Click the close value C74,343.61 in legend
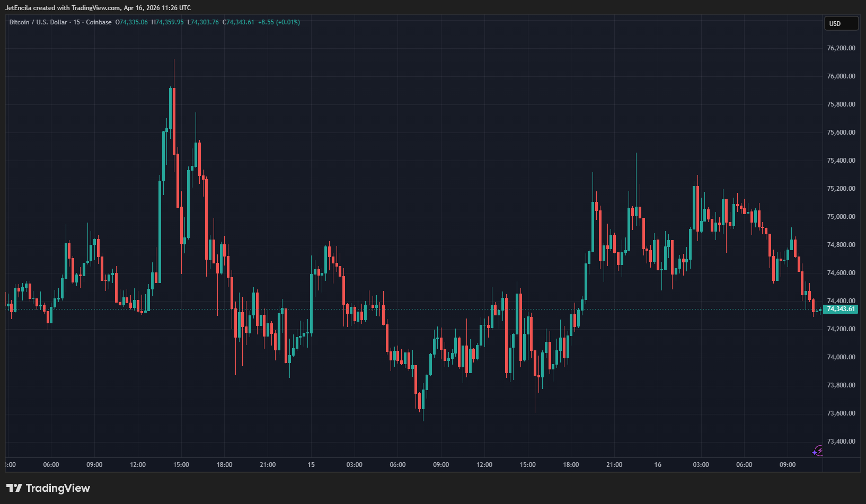Image resolution: width=866 pixels, height=504 pixels. point(238,22)
